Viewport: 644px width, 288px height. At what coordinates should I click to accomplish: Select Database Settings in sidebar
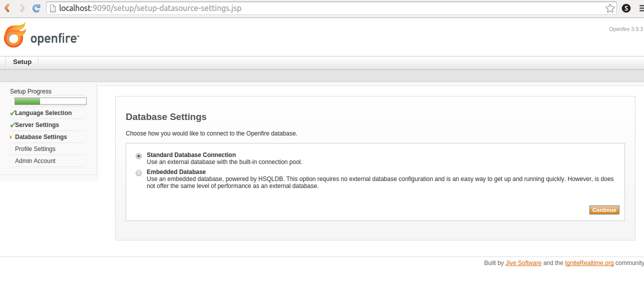(41, 137)
